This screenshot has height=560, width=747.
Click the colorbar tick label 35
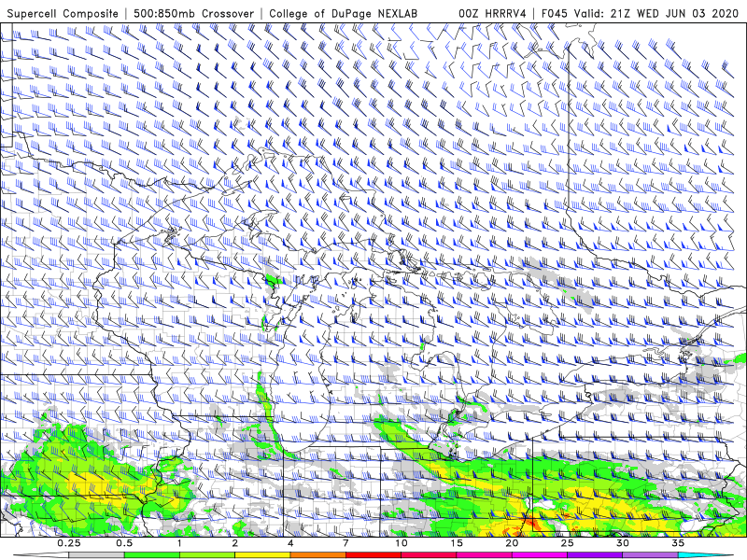click(x=678, y=543)
